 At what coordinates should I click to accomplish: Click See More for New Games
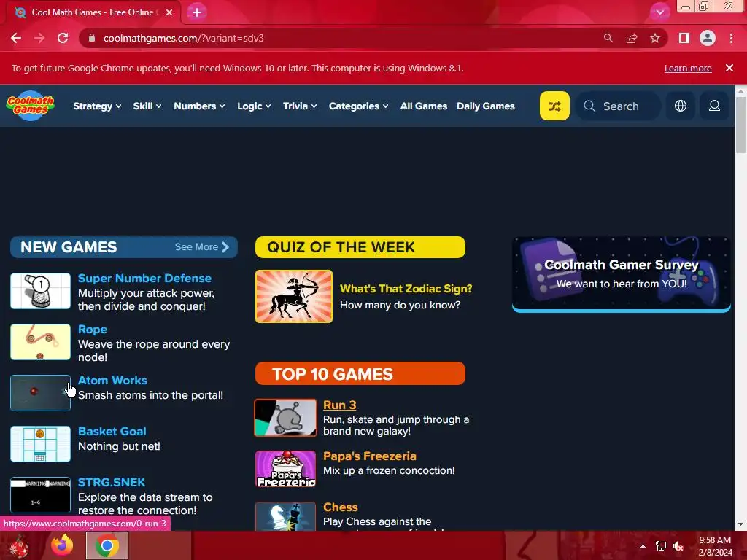202,246
